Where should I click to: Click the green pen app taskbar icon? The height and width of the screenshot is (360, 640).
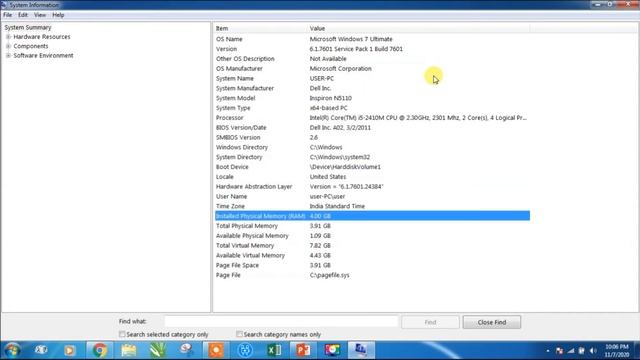pos(158,350)
